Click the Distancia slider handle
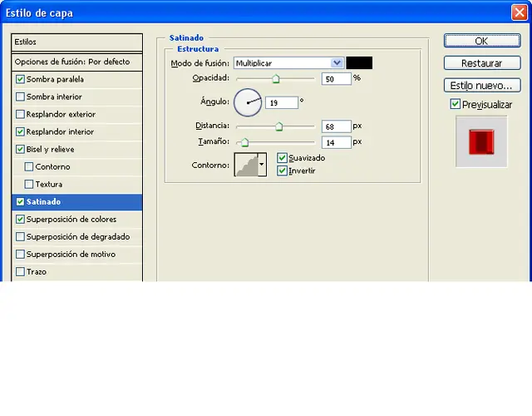532x416 pixels. click(x=279, y=126)
